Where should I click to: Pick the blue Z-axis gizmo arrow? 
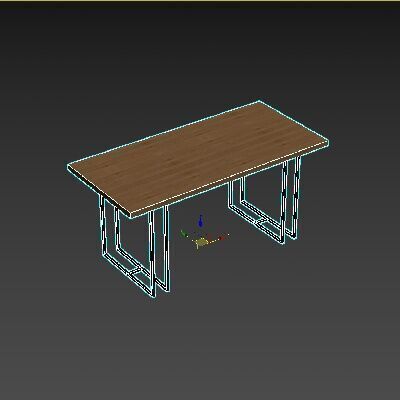pyautogui.click(x=201, y=221)
